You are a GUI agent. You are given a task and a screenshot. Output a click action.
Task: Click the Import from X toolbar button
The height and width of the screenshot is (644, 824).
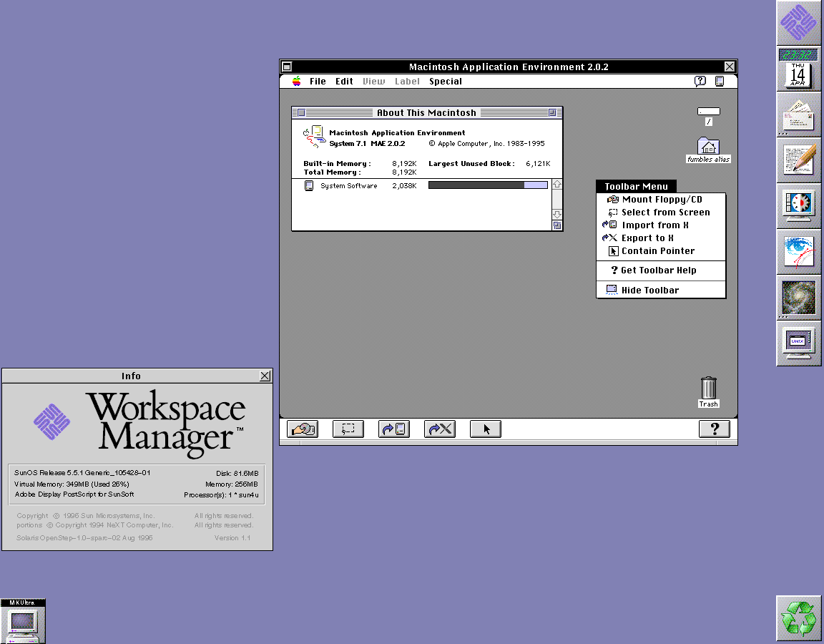[393, 429]
